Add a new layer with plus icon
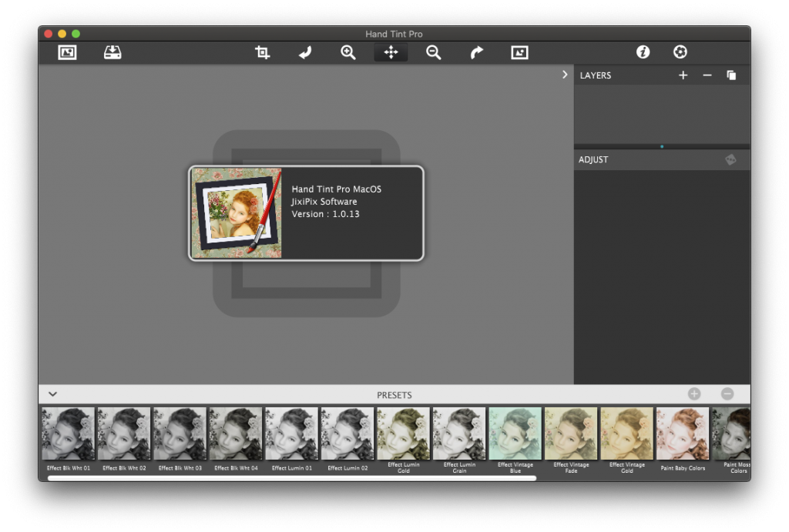The image size is (789, 532). coord(683,75)
